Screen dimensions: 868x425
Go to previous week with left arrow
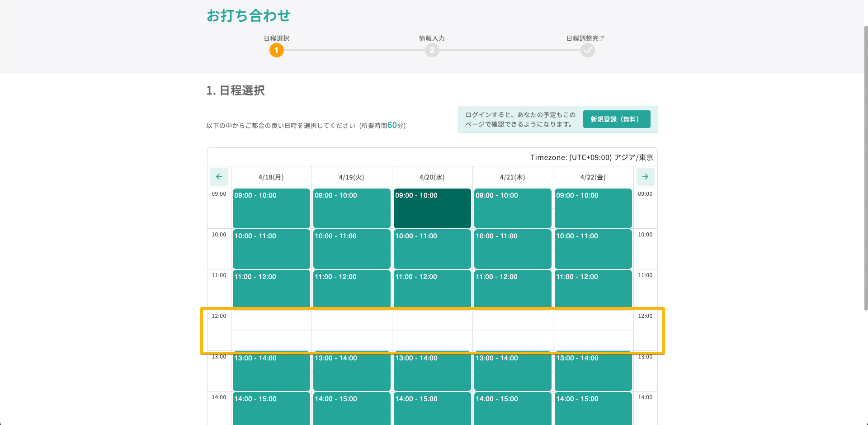[219, 177]
